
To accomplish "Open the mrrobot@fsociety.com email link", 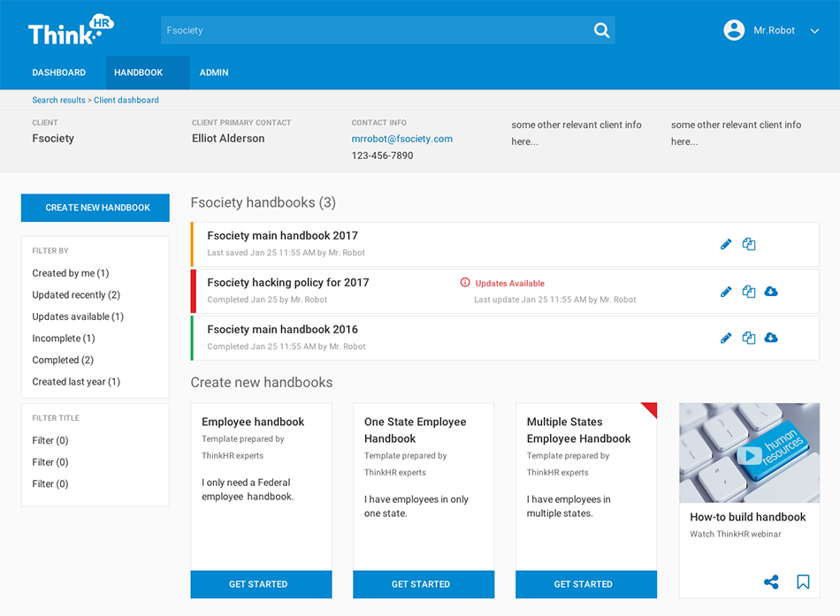I will pyautogui.click(x=402, y=139).
